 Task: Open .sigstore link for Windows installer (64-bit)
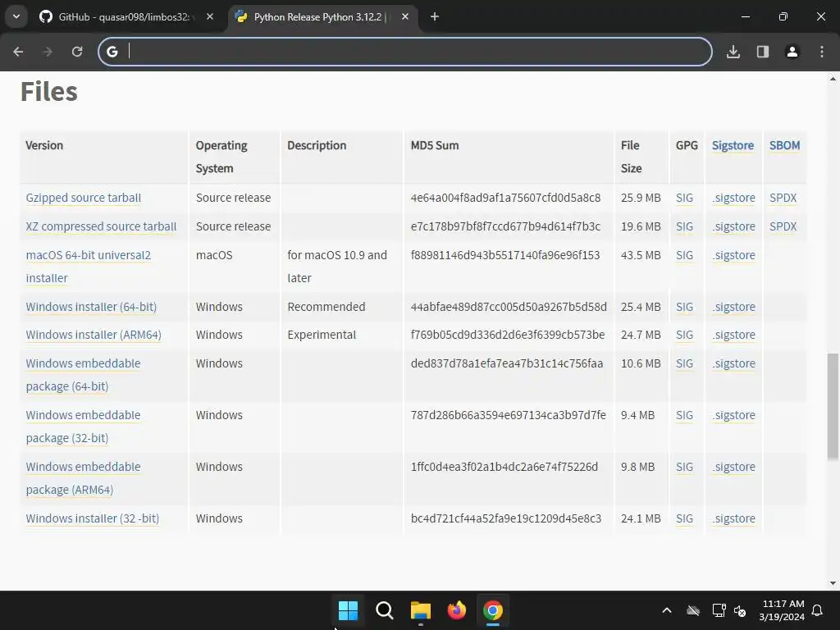734,307
